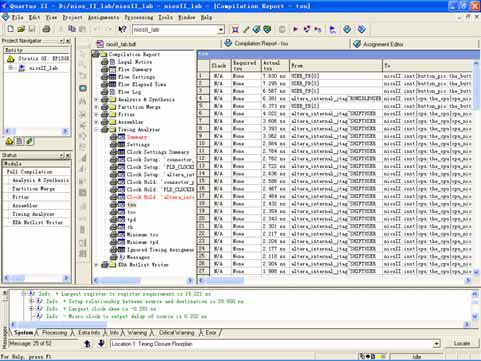
Task: Switch to the Processing messages tab
Action: coord(54,333)
